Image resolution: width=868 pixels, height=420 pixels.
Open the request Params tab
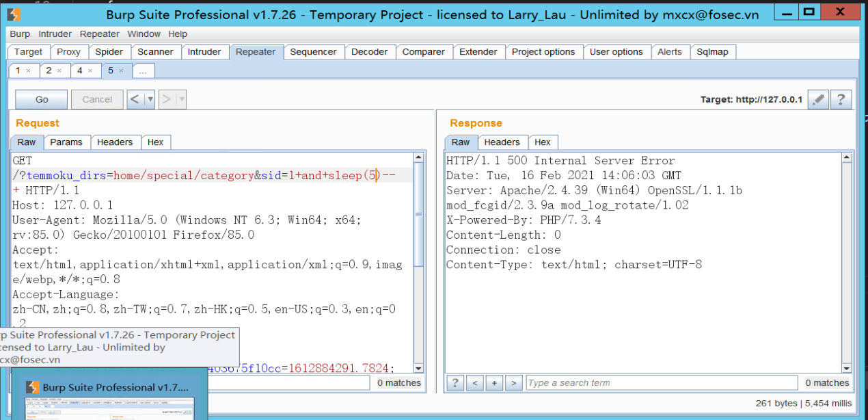pyautogui.click(x=66, y=142)
